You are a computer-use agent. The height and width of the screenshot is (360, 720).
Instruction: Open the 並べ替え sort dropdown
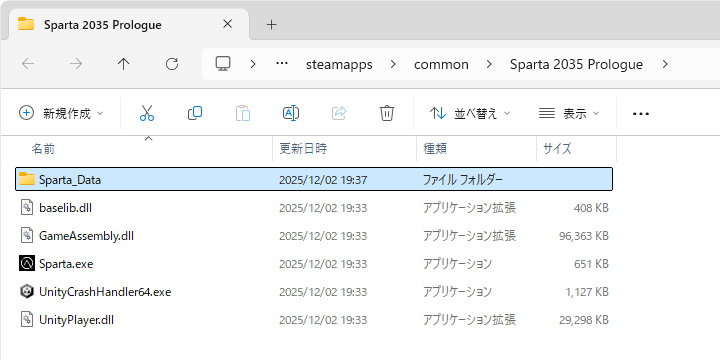470,113
